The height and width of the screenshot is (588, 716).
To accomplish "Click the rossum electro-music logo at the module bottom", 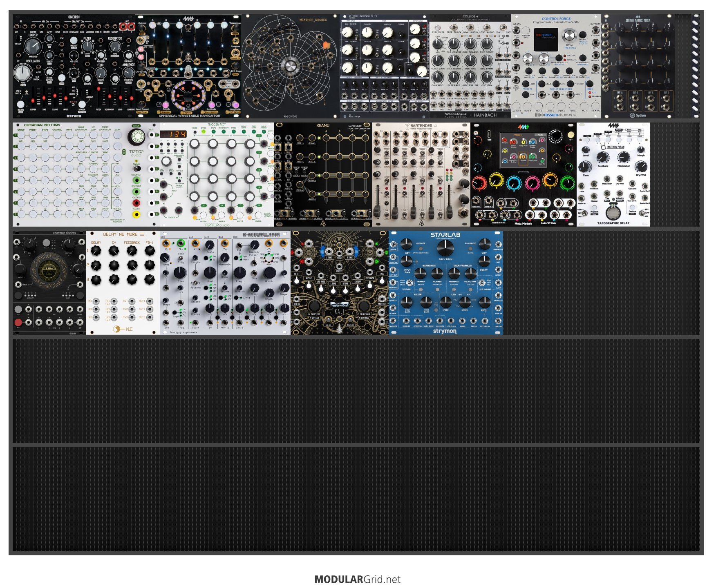I will 556,115.
